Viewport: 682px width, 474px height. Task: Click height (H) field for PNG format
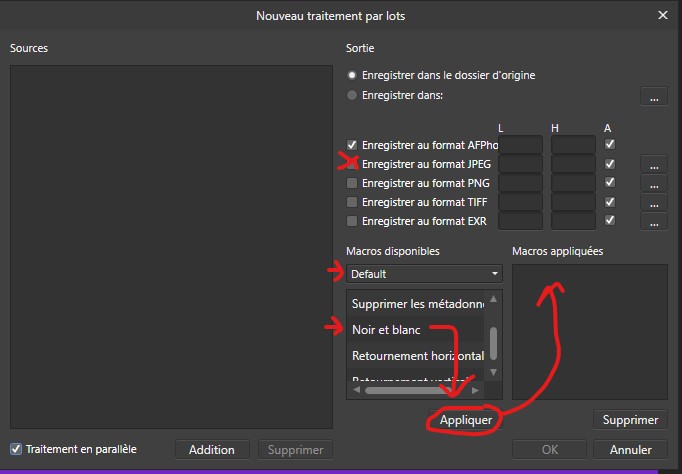coord(573,183)
